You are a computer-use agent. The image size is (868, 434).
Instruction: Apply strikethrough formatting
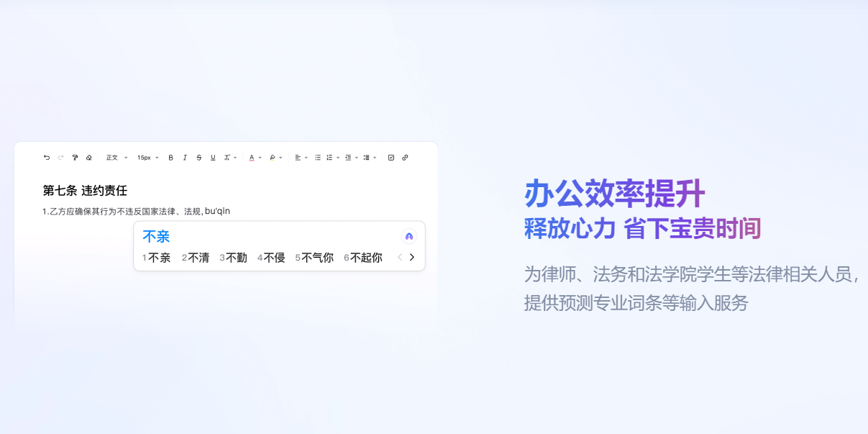coord(198,158)
